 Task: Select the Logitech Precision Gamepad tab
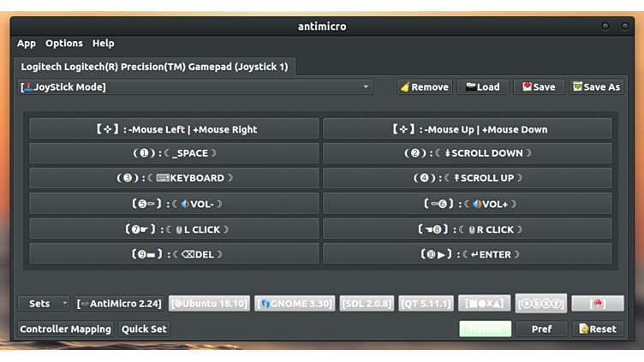pyautogui.click(x=154, y=66)
